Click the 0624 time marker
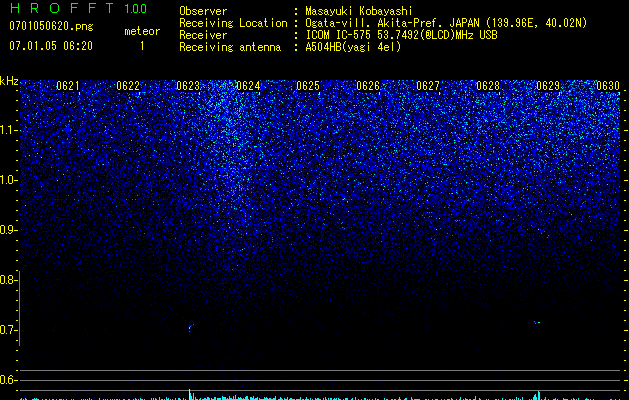629x400 pixels. [248, 86]
